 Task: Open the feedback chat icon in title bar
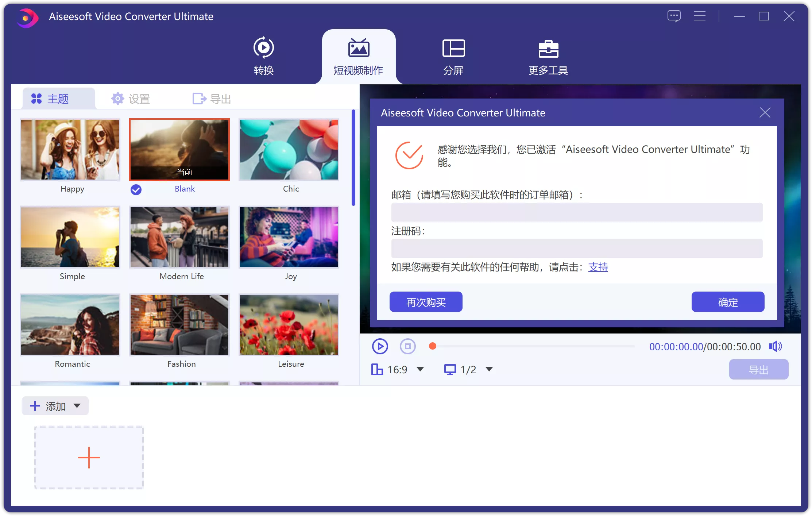pos(674,16)
